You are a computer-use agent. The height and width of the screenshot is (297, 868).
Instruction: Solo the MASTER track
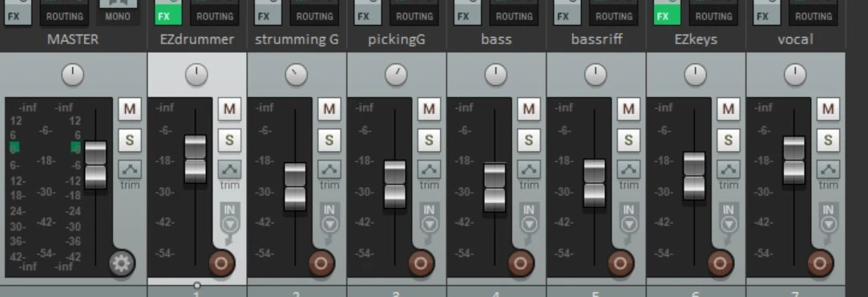130,140
